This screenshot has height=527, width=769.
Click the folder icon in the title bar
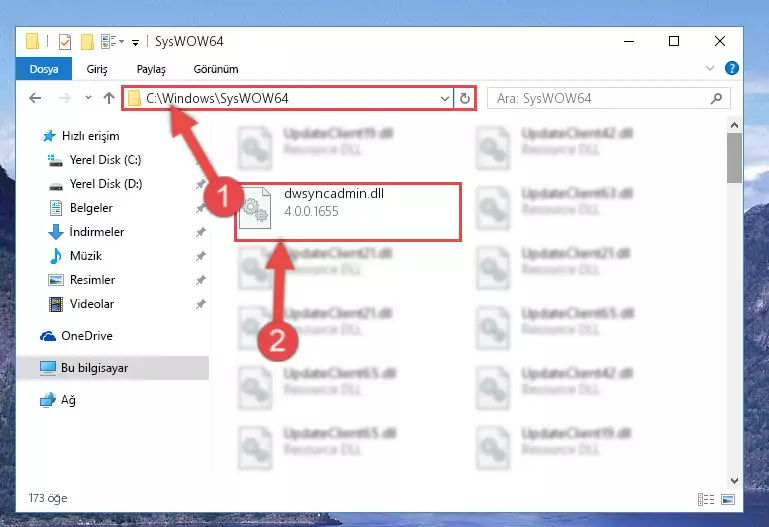(x=32, y=41)
